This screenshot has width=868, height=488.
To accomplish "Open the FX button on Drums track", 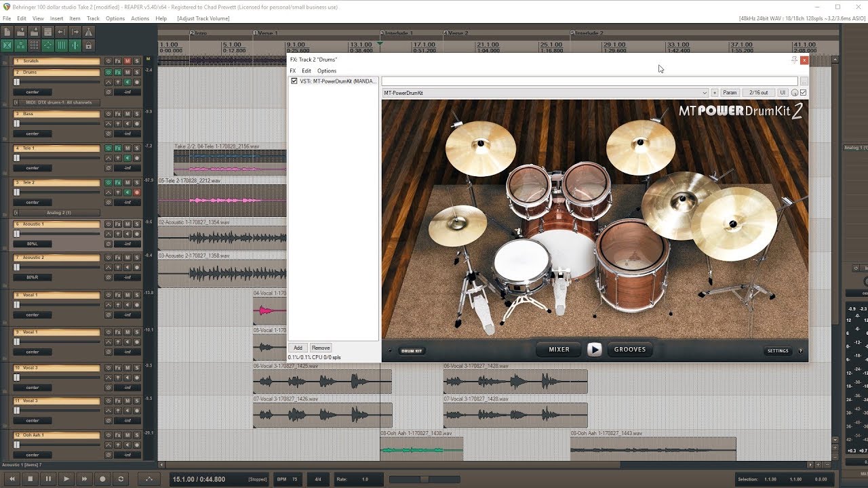I will [118, 72].
